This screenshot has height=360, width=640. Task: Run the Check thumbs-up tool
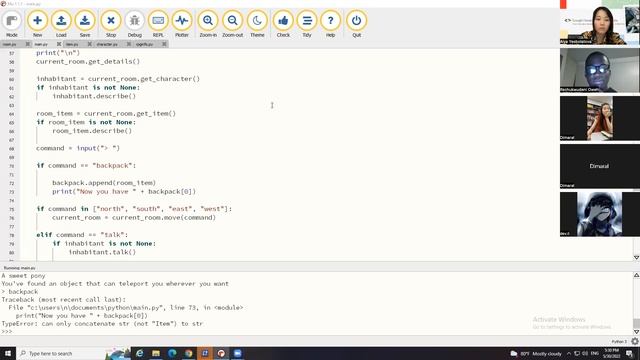(x=283, y=24)
